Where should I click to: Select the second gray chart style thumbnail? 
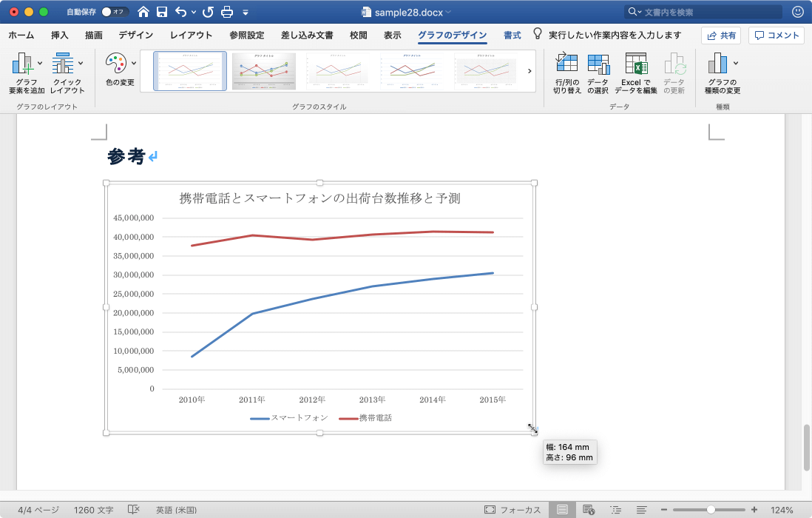tap(264, 71)
